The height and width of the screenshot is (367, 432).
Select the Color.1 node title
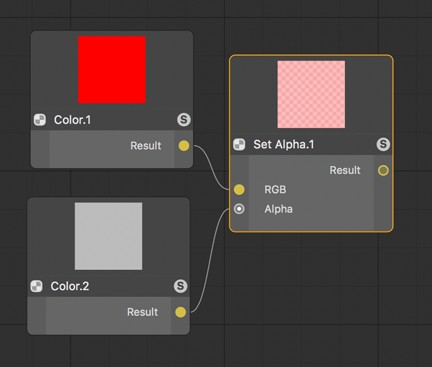[x=72, y=120]
